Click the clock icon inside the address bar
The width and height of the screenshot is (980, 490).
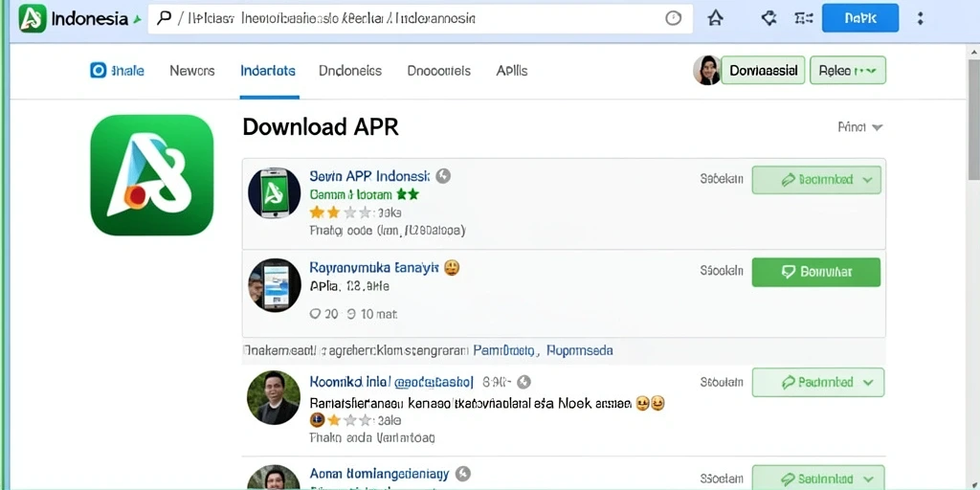click(x=673, y=18)
